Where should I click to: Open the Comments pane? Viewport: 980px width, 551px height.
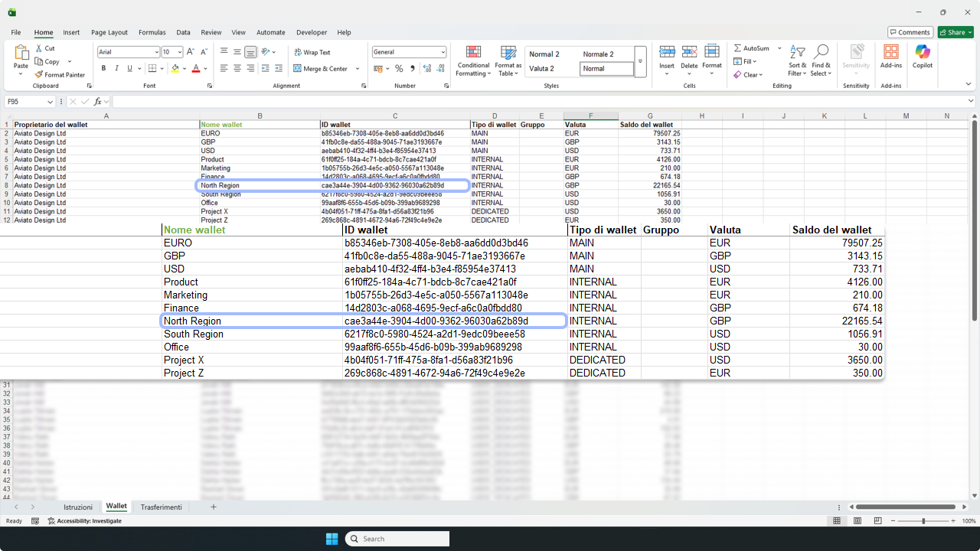(910, 32)
